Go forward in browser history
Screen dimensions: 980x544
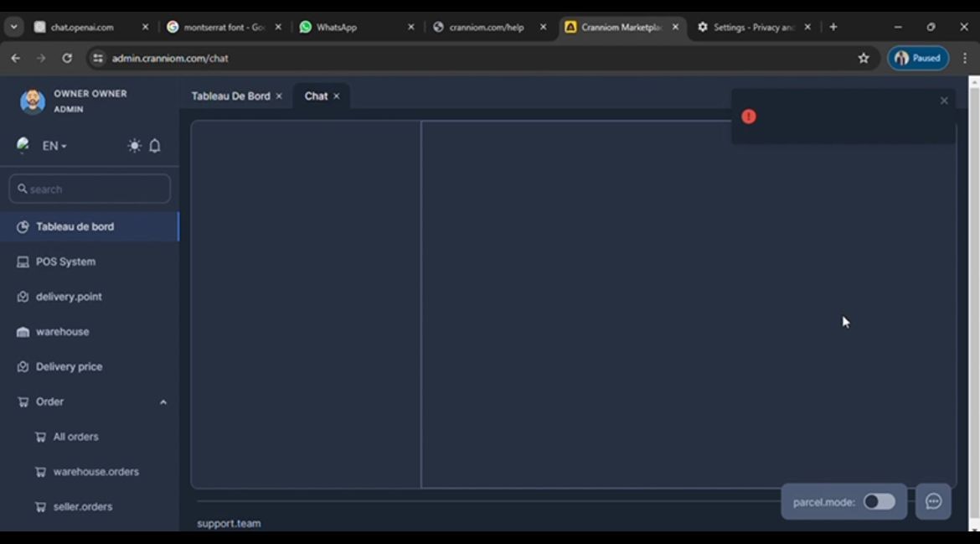point(41,58)
